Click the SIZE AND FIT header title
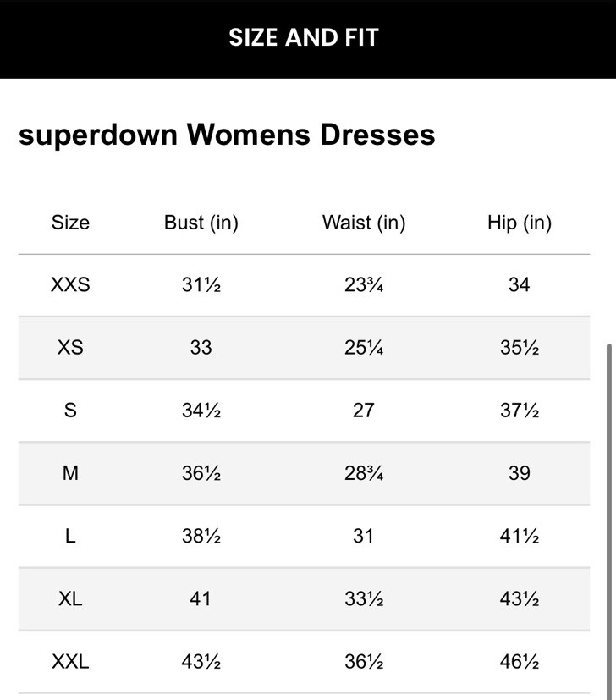 [x=304, y=37]
